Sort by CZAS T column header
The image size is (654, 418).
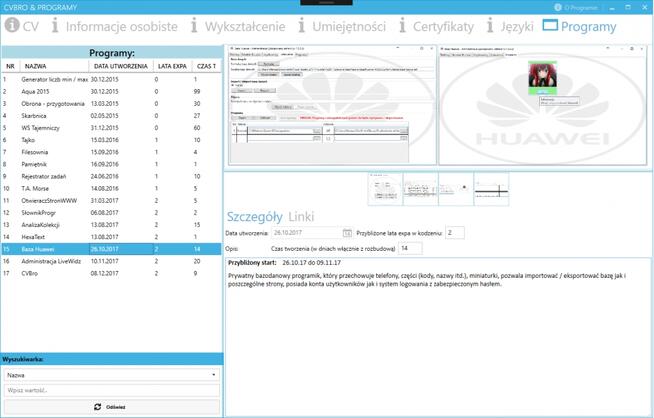(x=206, y=66)
